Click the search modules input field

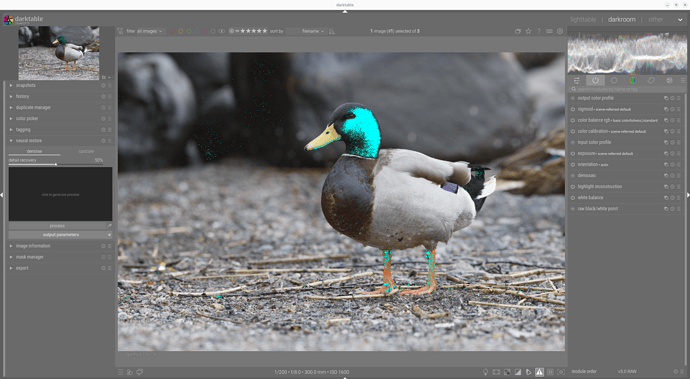point(627,89)
